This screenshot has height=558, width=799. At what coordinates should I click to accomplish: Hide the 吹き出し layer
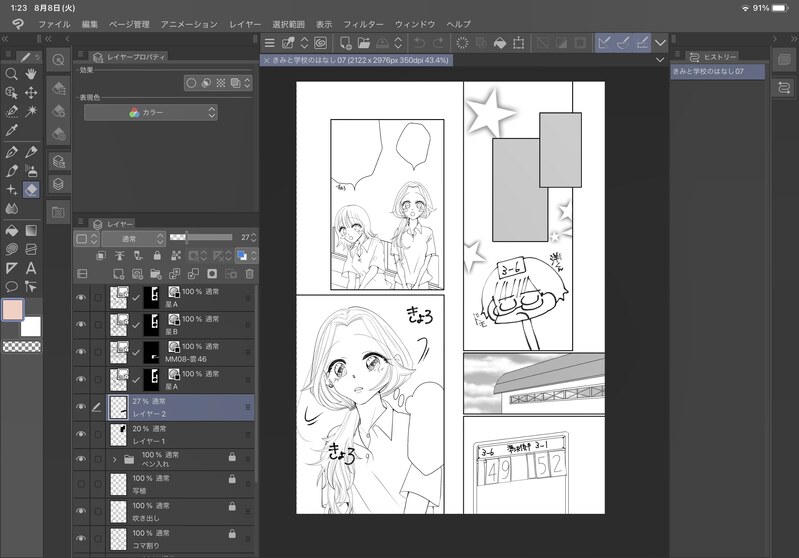[x=81, y=511]
